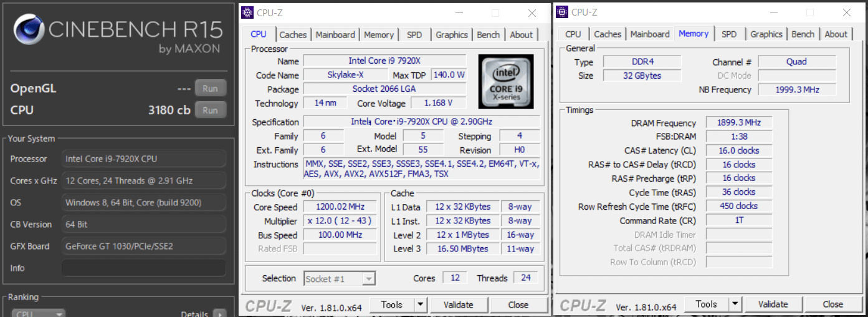
Task: Click the Command Rate '1T' value
Action: point(739,220)
